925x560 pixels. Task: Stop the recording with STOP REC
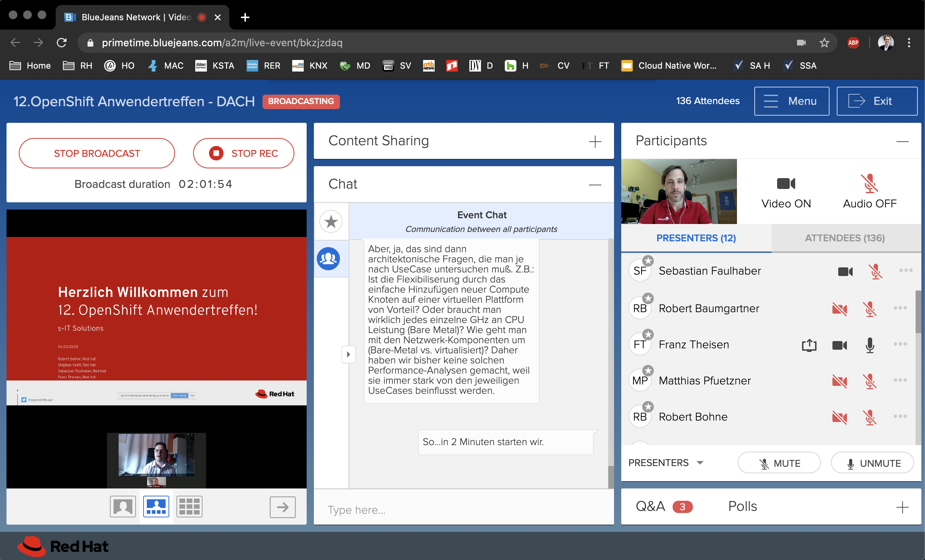[x=244, y=153]
